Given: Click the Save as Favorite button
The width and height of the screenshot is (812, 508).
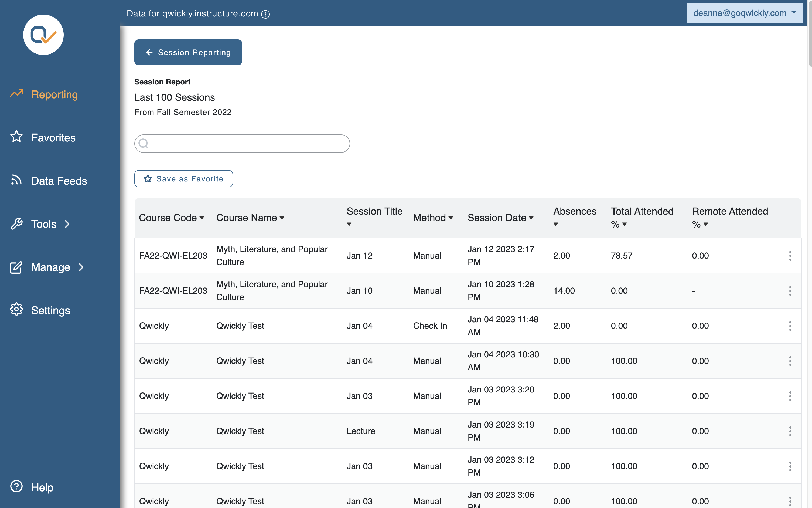Looking at the screenshot, I should coord(184,179).
